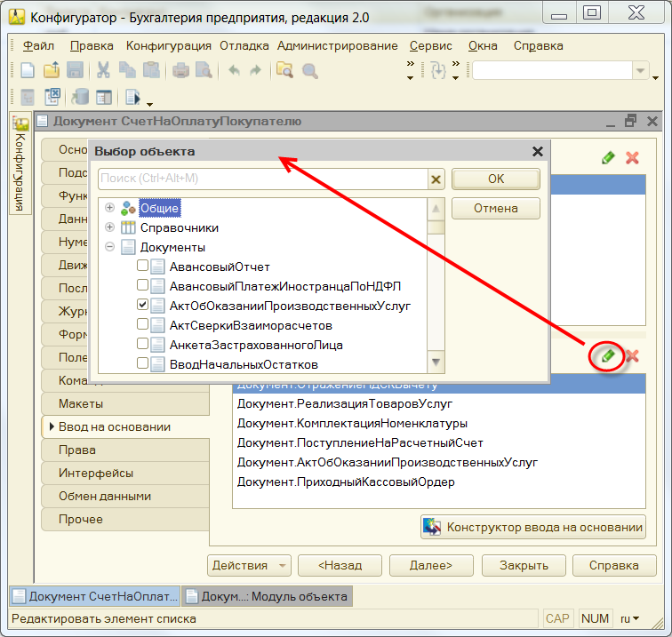
Task: Uncheck АктОбОказанииПроизводственныхУслуг checkbox
Action: pos(143,305)
